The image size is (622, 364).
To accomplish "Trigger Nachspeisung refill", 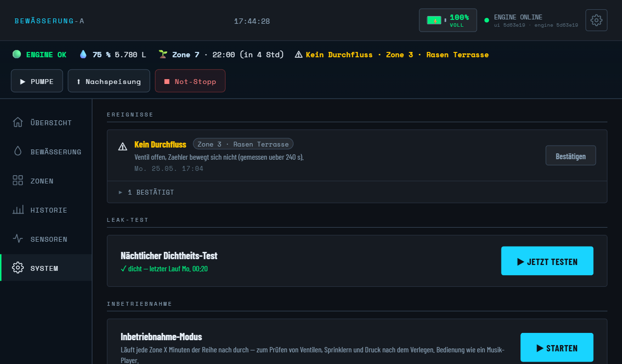I will coord(109,81).
